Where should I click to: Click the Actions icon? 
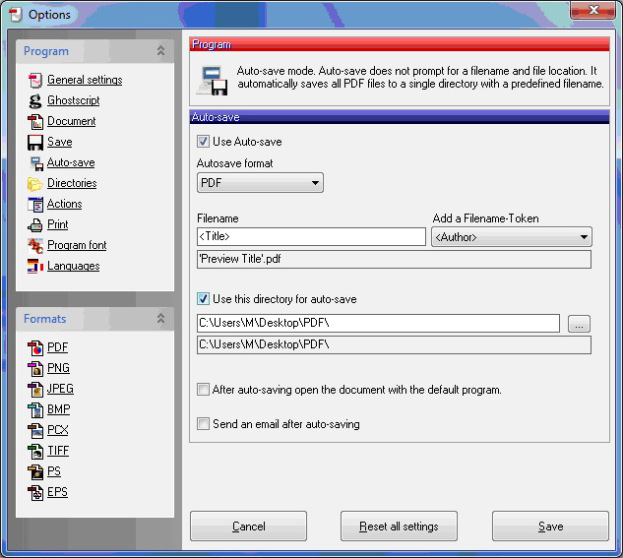(35, 204)
